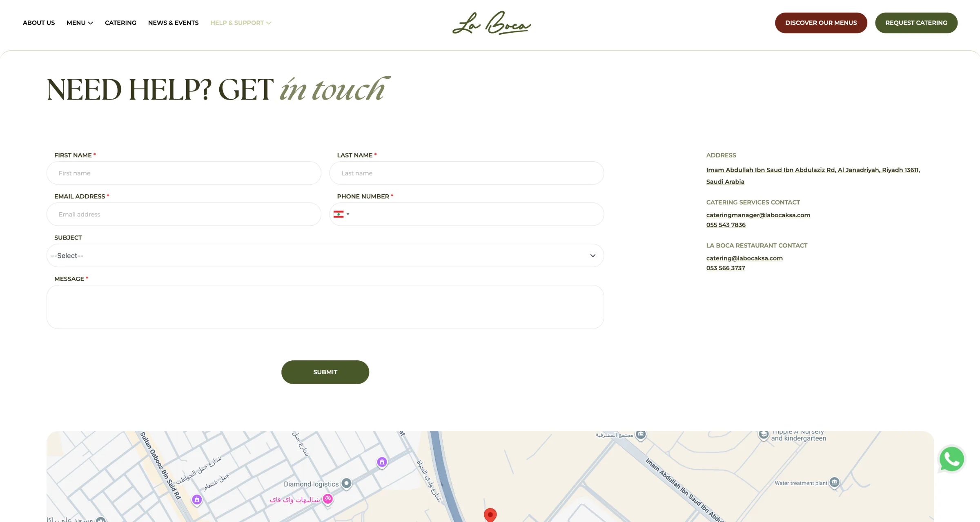This screenshot has height=522, width=980.
Task: Go to About Us page
Action: coord(39,23)
